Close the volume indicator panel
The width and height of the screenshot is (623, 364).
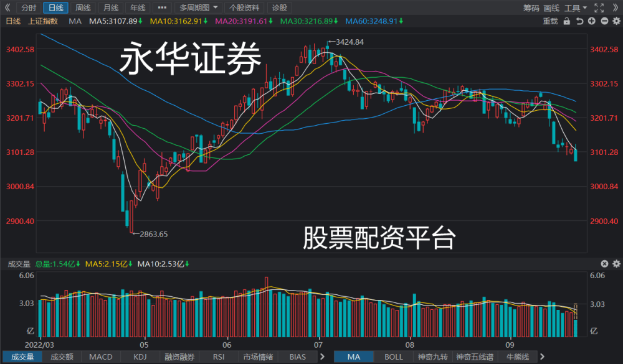coord(604,264)
